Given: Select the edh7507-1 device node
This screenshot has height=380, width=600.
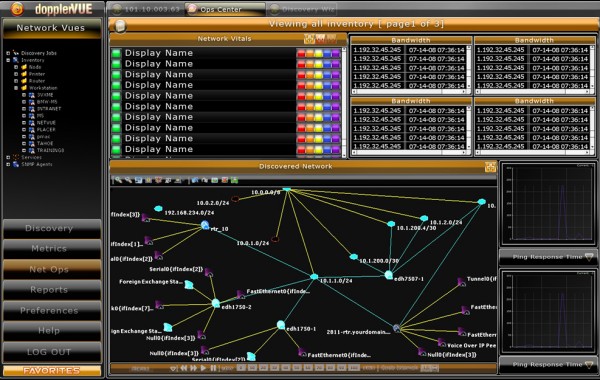Looking at the screenshot, I should (x=388, y=275).
